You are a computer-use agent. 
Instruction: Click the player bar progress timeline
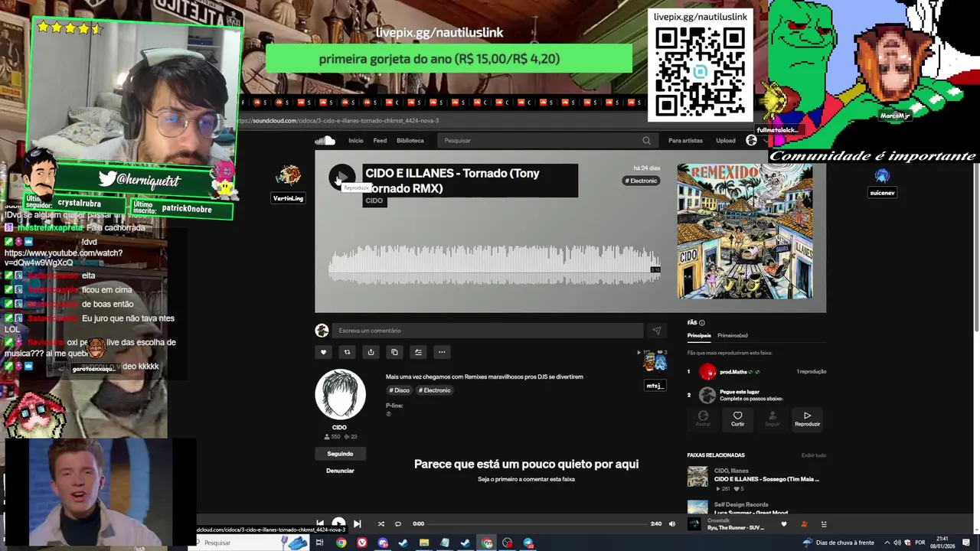coord(537,524)
